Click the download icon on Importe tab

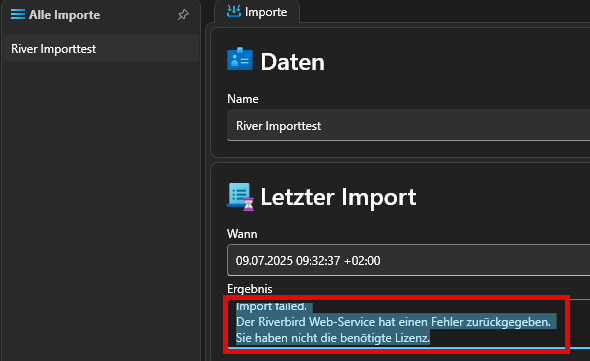coord(234,12)
